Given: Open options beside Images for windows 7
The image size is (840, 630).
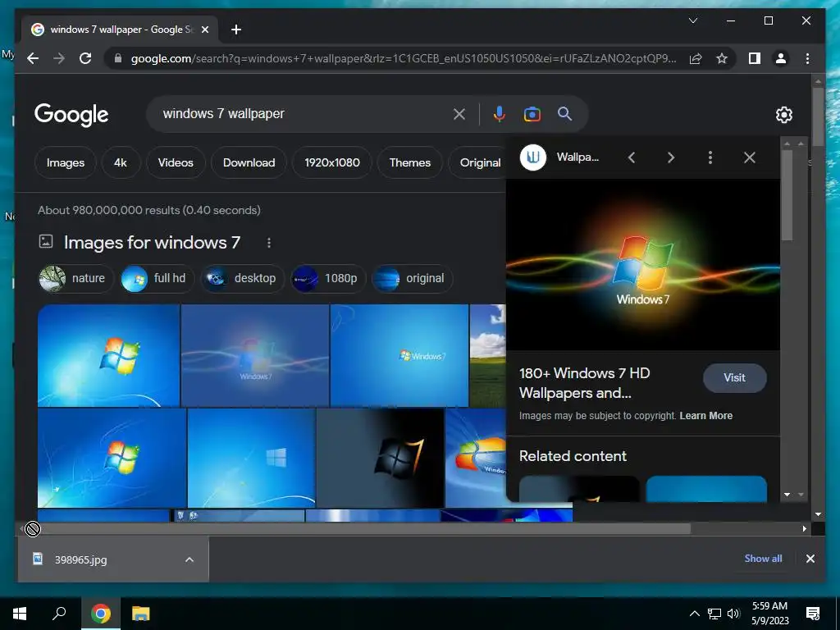Looking at the screenshot, I should tap(269, 243).
